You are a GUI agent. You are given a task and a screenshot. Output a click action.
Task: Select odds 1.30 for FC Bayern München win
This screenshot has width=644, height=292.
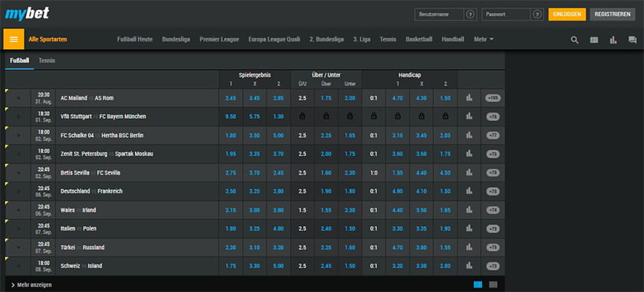[x=278, y=116]
